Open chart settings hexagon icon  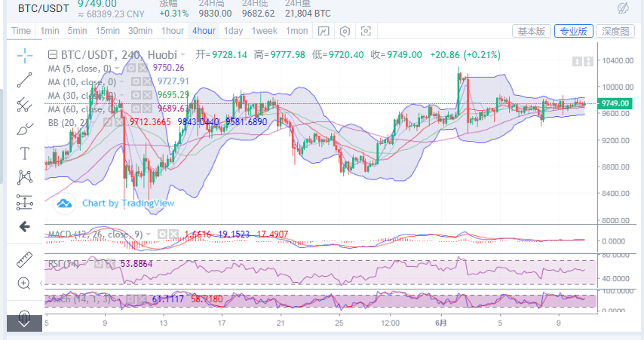(345, 31)
